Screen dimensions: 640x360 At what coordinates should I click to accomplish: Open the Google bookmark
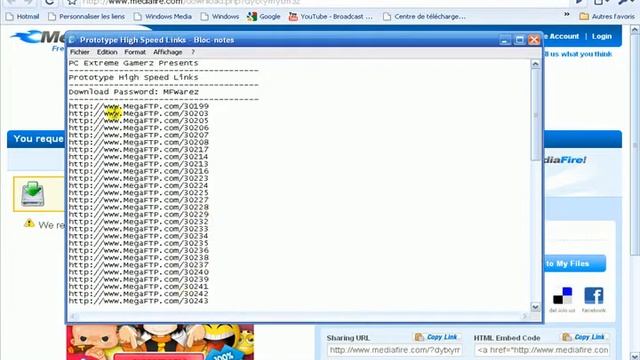pyautogui.click(x=264, y=17)
